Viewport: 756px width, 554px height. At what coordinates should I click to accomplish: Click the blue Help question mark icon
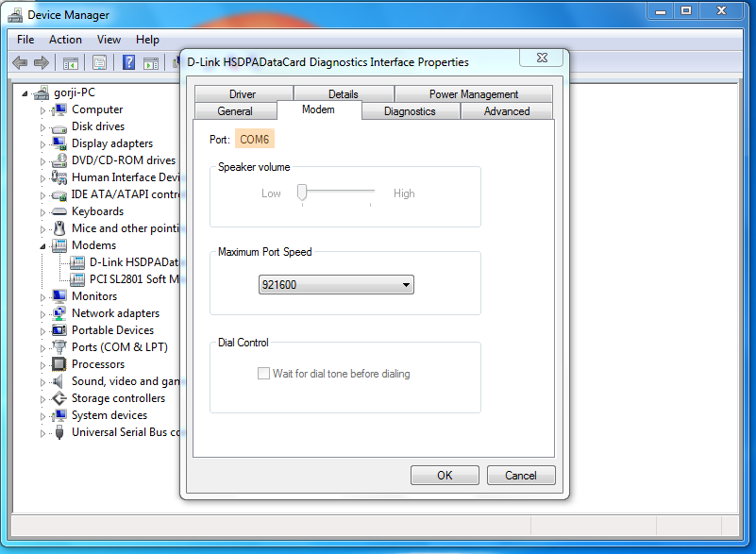click(x=128, y=62)
